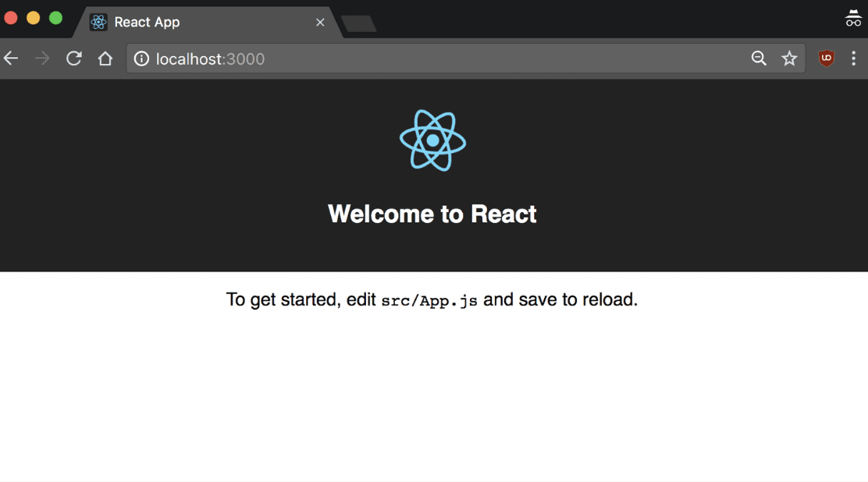The image size is (868, 482).
Task: Open the Chrome three-dot menu
Action: click(x=854, y=58)
